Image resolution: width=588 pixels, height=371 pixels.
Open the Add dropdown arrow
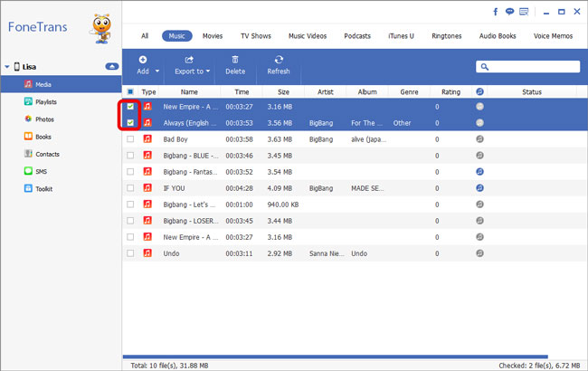coord(157,71)
